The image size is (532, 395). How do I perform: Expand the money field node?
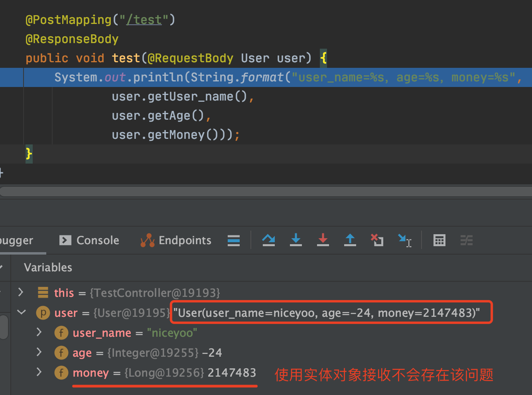[x=39, y=372]
